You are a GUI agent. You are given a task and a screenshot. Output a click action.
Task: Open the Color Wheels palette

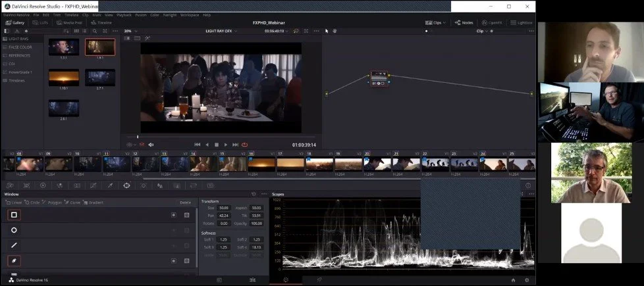(43, 185)
